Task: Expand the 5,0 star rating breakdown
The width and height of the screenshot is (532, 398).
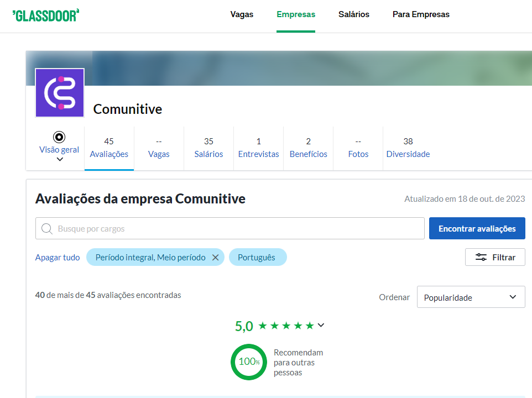Action: [321, 326]
